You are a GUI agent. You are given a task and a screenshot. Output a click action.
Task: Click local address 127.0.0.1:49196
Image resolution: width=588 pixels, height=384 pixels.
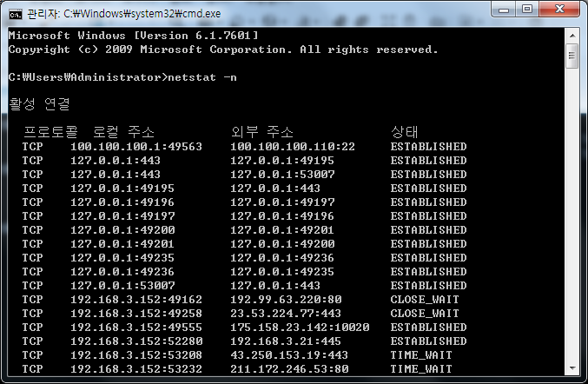[122, 202]
